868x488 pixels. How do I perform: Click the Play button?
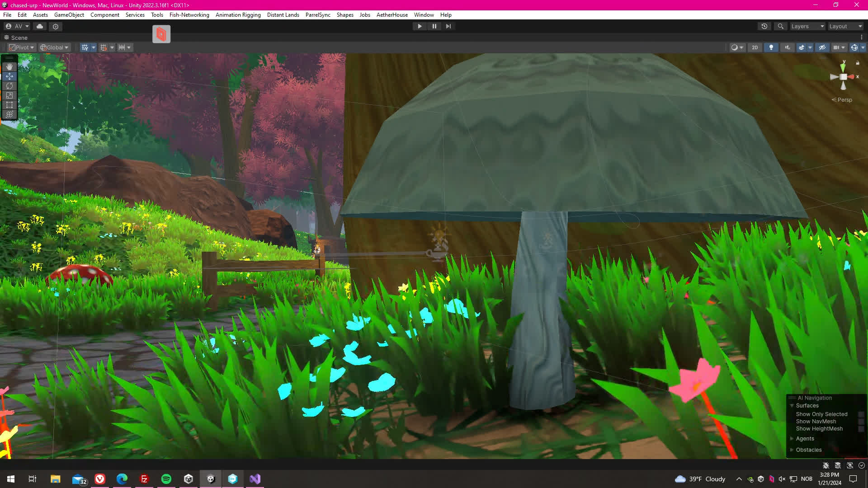[x=420, y=26]
